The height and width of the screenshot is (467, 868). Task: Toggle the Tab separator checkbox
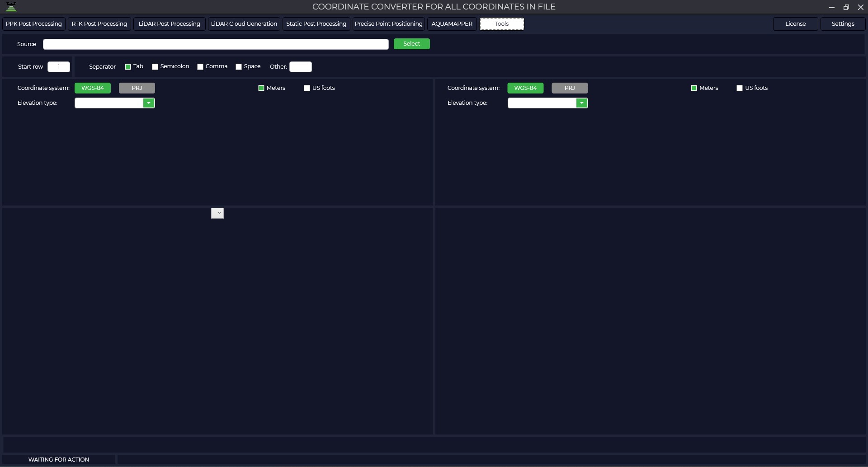128,67
